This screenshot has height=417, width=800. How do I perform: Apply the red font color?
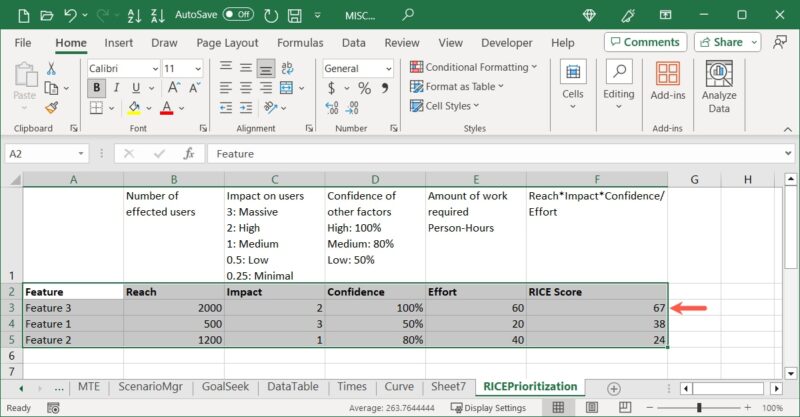tap(166, 108)
